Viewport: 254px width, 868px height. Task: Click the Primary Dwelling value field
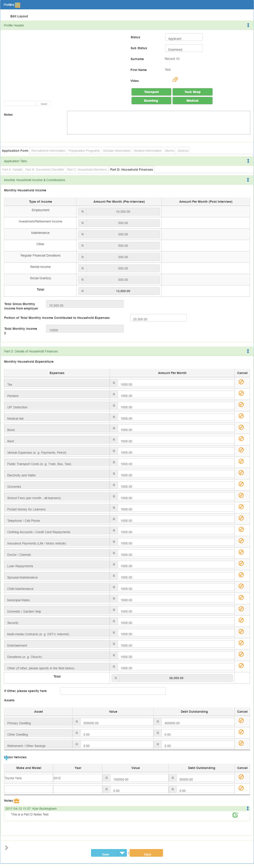[117, 722]
